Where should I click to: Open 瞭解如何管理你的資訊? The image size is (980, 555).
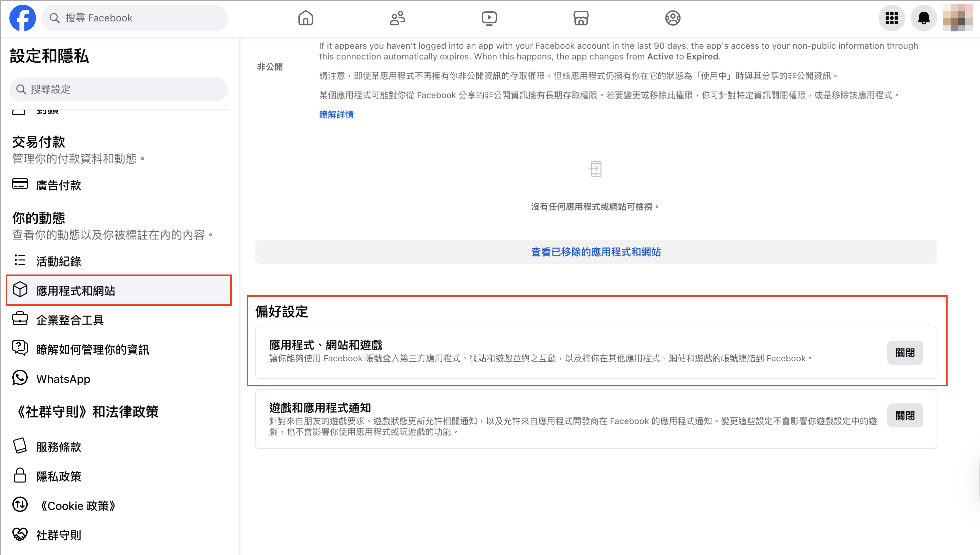pos(119,349)
